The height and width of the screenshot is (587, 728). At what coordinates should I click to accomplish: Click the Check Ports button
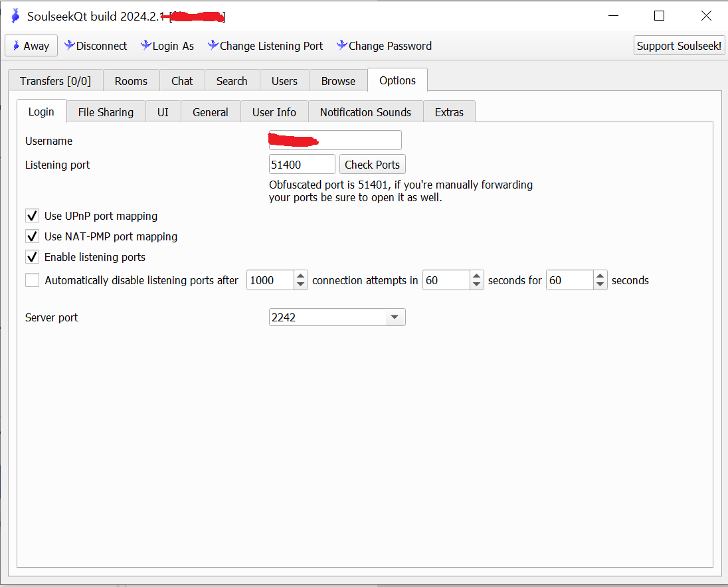coord(373,164)
